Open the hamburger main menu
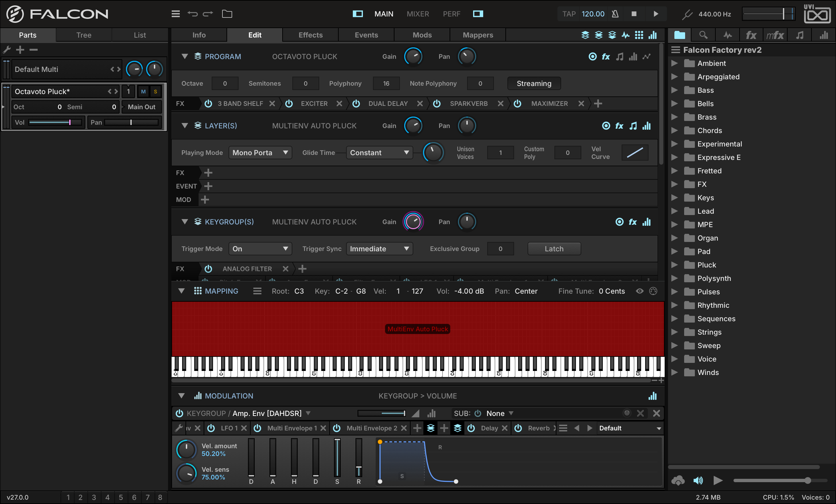Image resolution: width=836 pixels, height=504 pixels. 175,14
